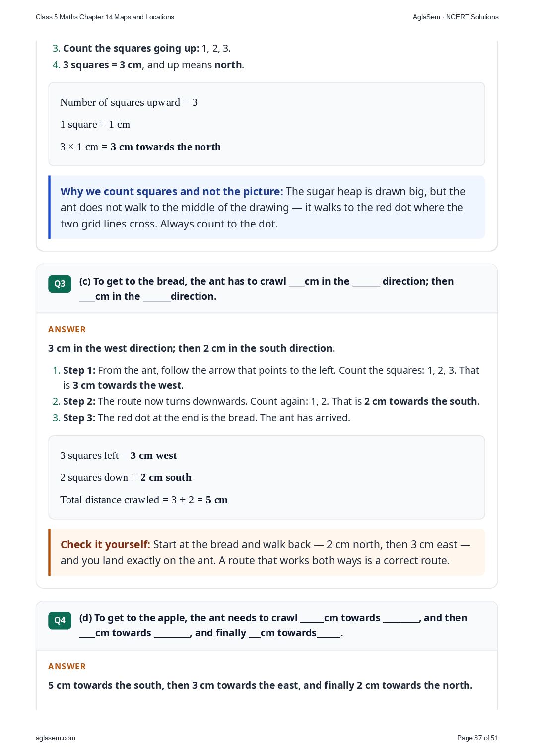534x756 pixels.
Task: Click 'Total distance crawled' calculation line
Action: click(144, 500)
